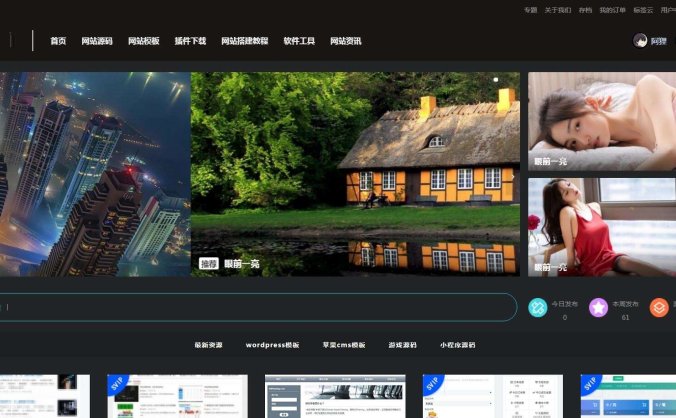Open the 我的订单 link

[613, 10]
